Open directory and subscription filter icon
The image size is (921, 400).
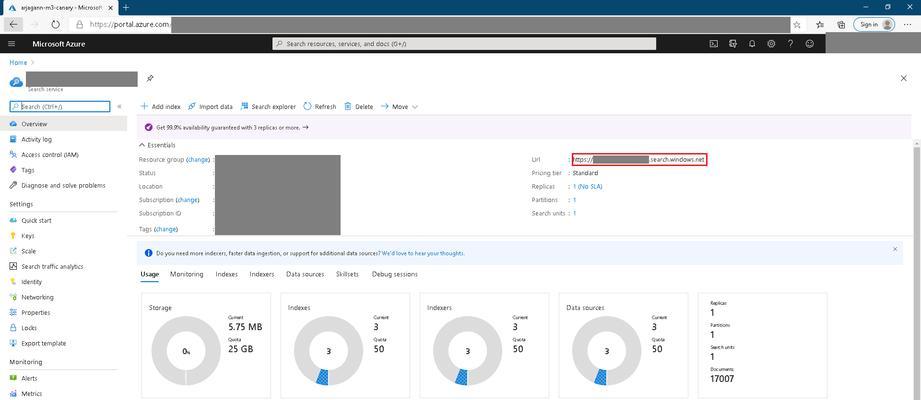tap(732, 43)
